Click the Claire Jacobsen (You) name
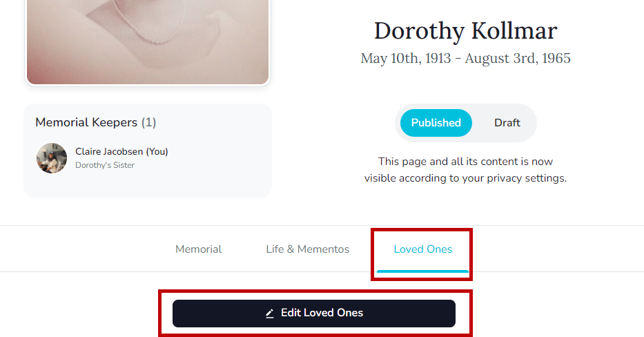 [121, 151]
